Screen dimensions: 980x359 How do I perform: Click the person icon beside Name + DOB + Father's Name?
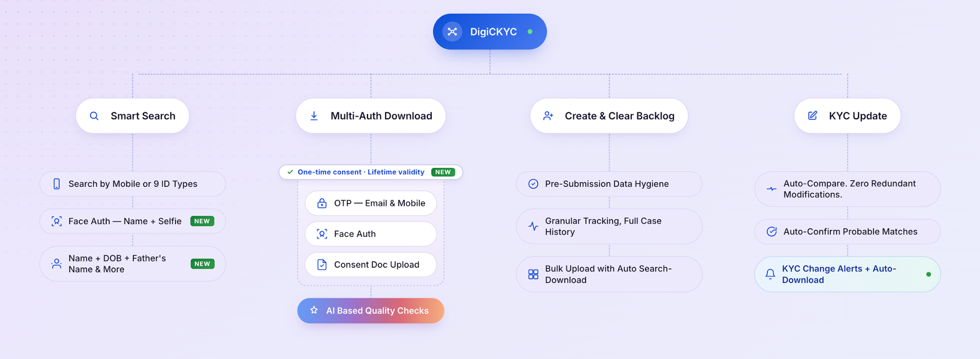coord(57,264)
